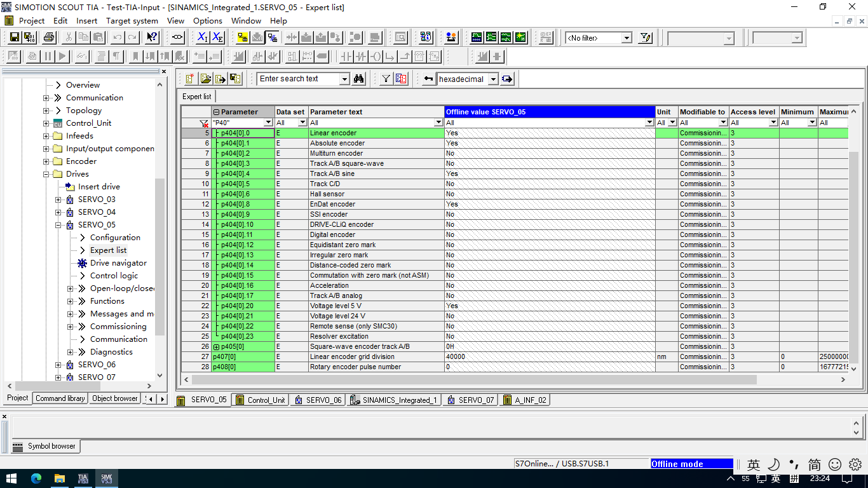868x488 pixels.
Task: Print using the printer toolbar icon
Action: [x=50, y=37]
